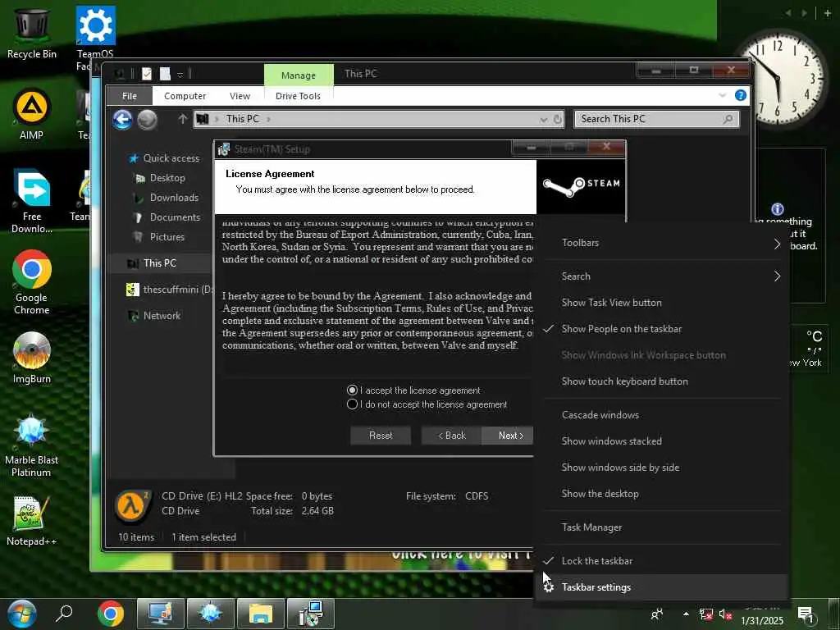This screenshot has height=630, width=840.
Task: Switch to Steam Setup installer taskbar icon
Action: coord(311,614)
